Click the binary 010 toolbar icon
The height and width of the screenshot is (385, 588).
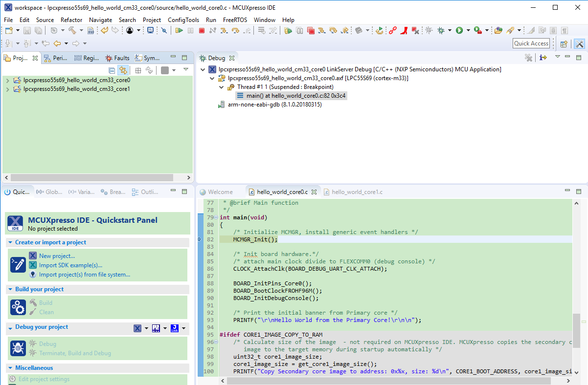click(90, 30)
